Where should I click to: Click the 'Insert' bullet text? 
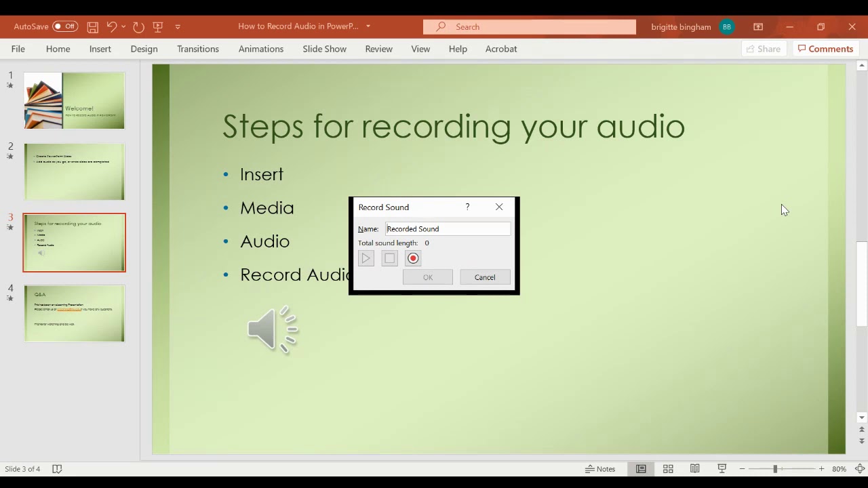[x=262, y=174]
